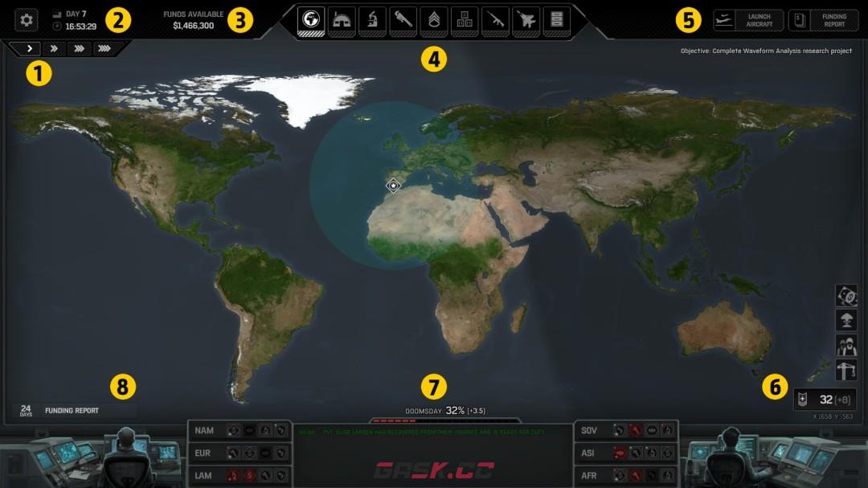Set game speed to fastest quadruple arrow

104,48
